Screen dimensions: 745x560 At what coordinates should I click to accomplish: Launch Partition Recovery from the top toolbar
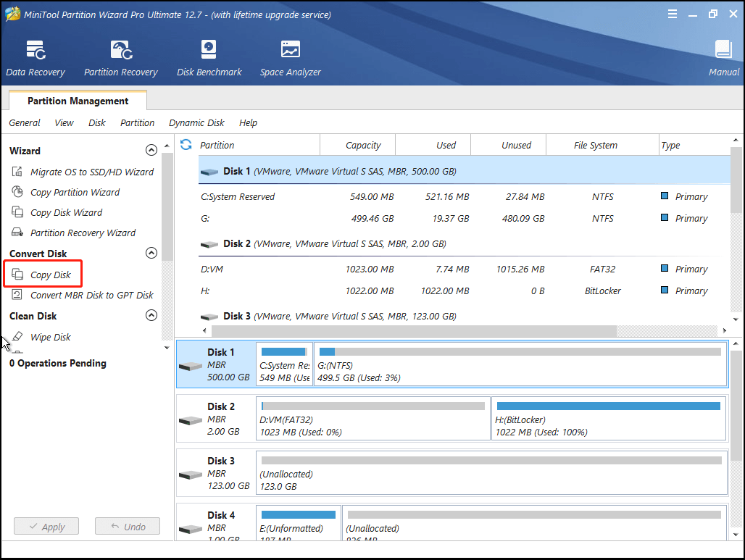click(120, 58)
